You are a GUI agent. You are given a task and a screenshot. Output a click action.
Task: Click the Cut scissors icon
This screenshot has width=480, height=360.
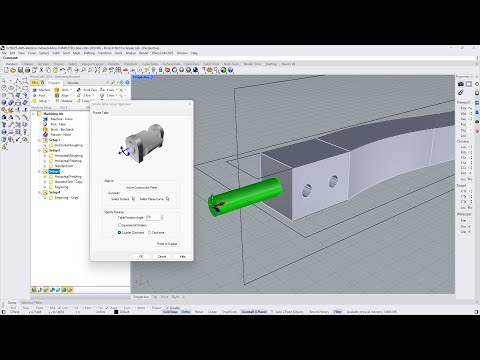point(41,70)
